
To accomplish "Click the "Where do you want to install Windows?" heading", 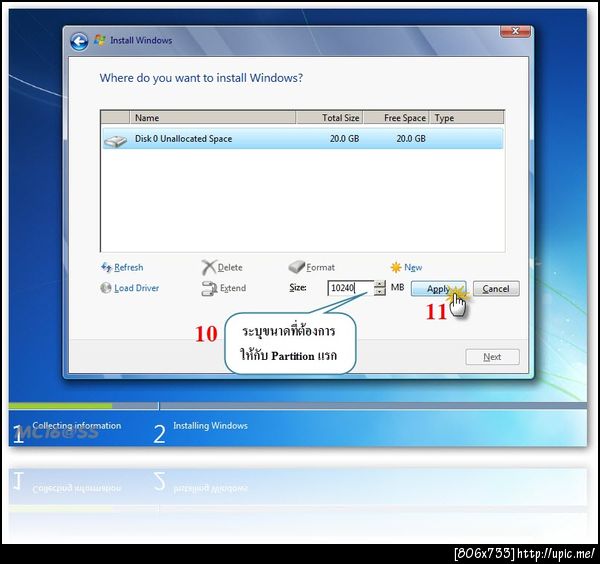I will (201, 78).
